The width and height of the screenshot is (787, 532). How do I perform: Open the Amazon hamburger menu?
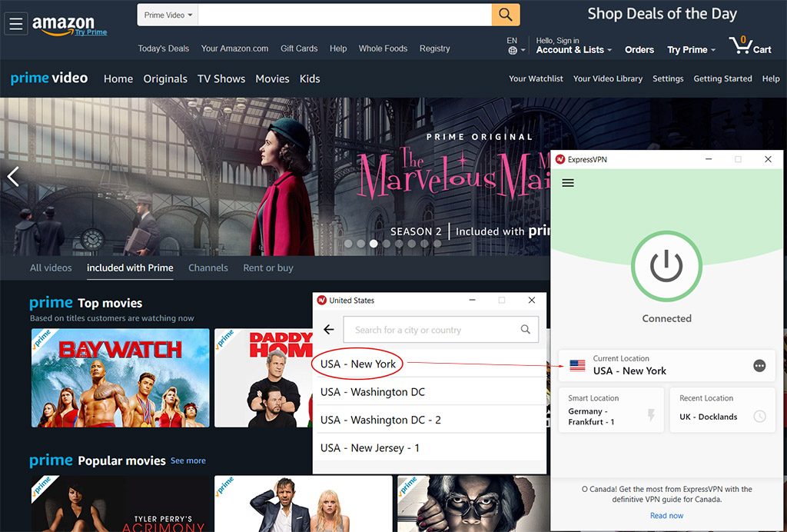pyautogui.click(x=15, y=23)
